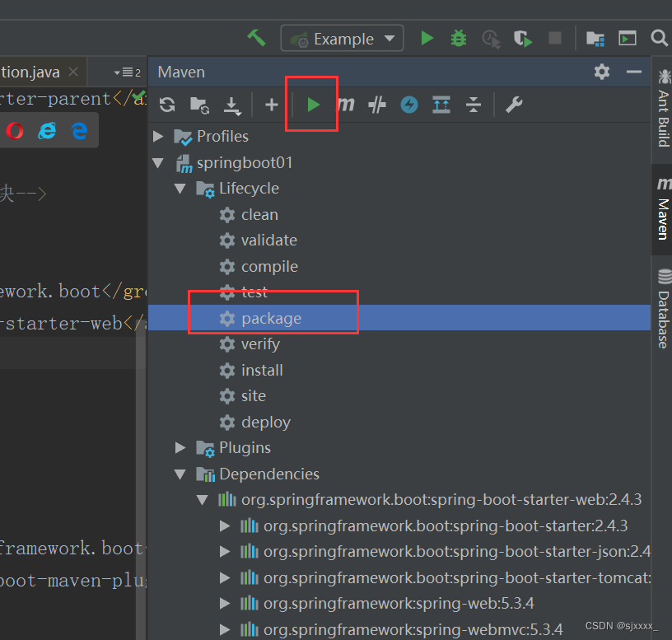Open the hidden editor tabs list dropdown
The width and height of the screenshot is (672, 640).
[x=128, y=72]
